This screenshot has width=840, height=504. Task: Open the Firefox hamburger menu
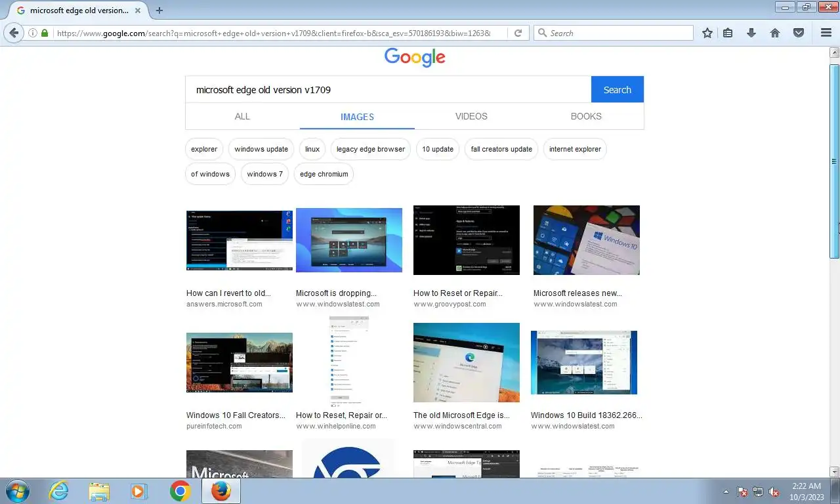(826, 33)
